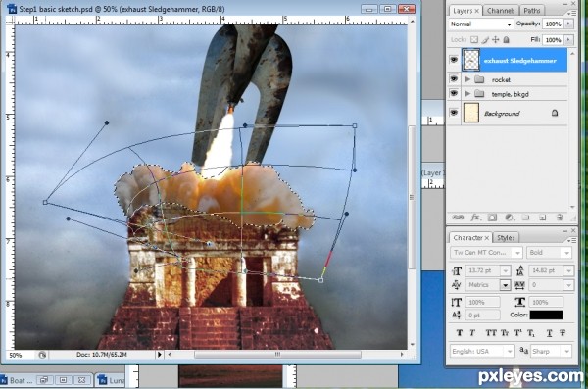
Task: Click the vertical scale 100% field
Action: pos(482,302)
